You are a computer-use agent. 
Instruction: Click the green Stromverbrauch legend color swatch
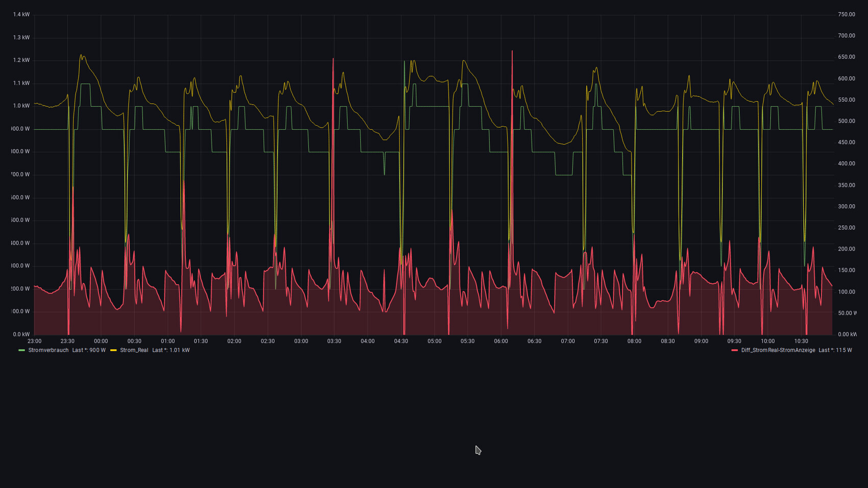click(21, 350)
